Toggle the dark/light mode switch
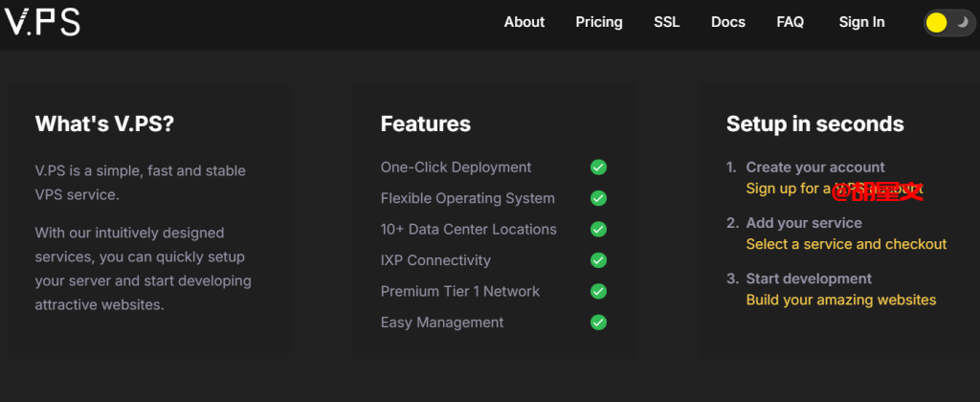 pyautogui.click(x=948, y=22)
